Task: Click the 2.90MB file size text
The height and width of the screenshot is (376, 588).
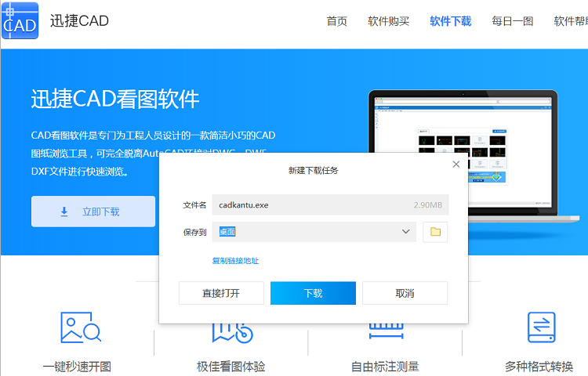Action: click(428, 205)
